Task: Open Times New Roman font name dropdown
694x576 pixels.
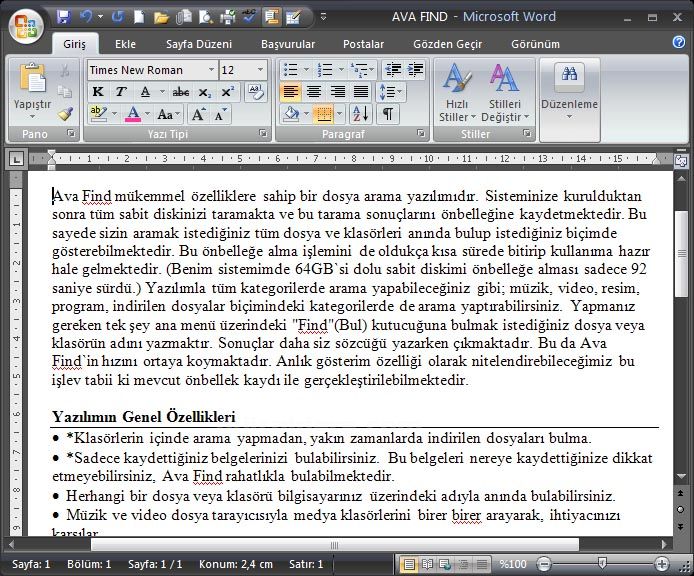Action: tap(211, 70)
